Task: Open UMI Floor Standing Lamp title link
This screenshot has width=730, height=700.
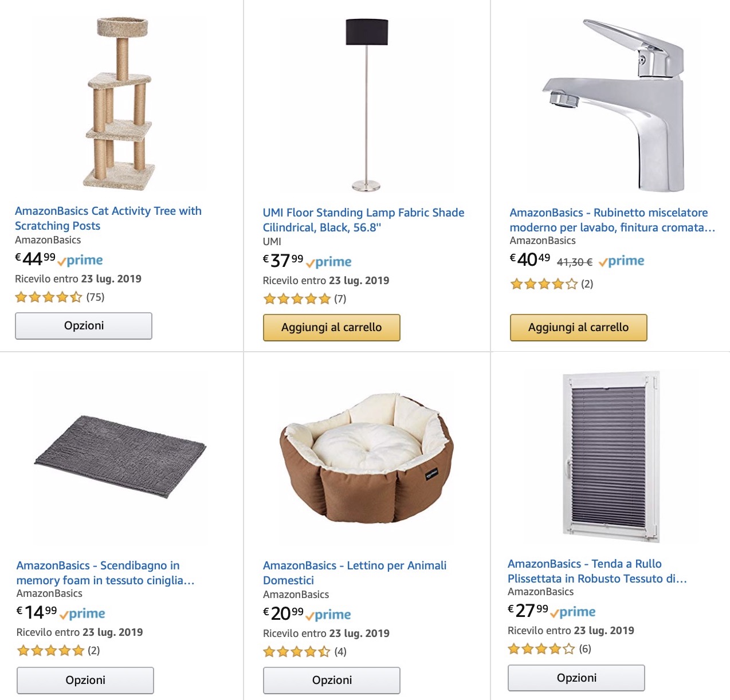Action: coord(363,220)
